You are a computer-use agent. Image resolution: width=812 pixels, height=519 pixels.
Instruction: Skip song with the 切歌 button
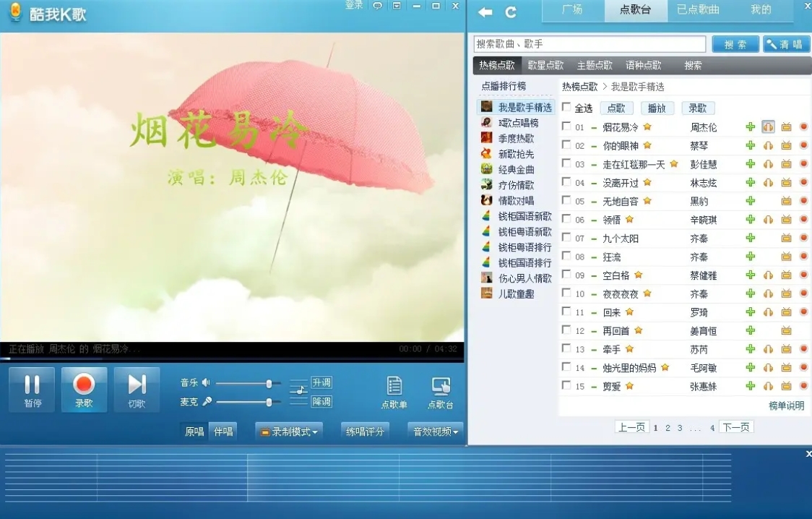click(137, 390)
